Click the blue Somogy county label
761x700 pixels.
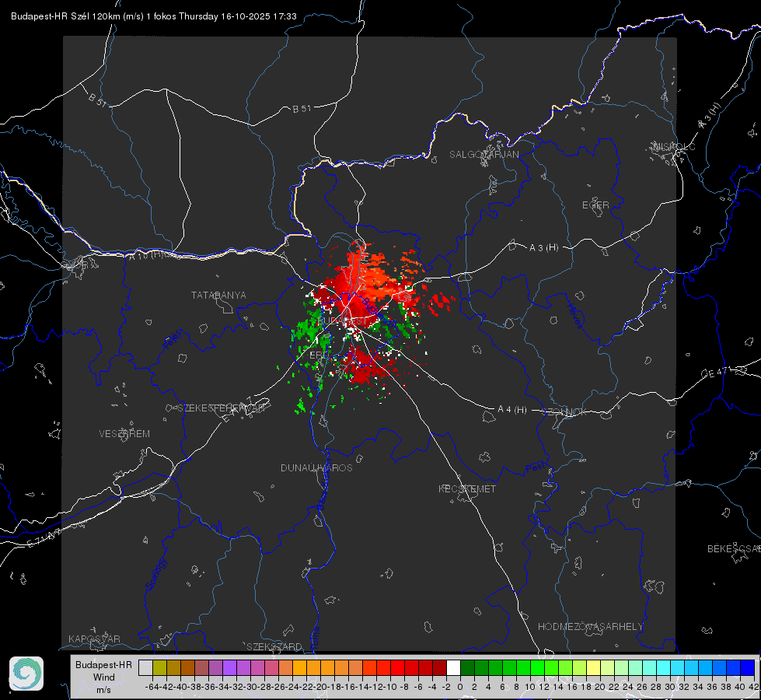(156, 575)
